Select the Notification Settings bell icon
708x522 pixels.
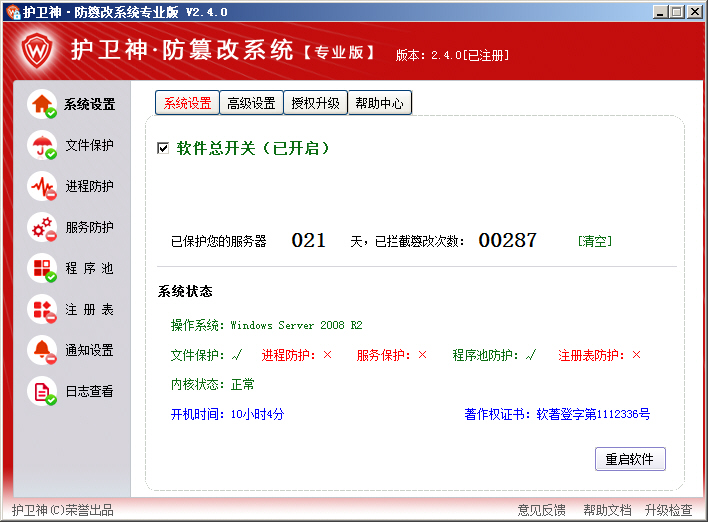pyautogui.click(x=42, y=351)
